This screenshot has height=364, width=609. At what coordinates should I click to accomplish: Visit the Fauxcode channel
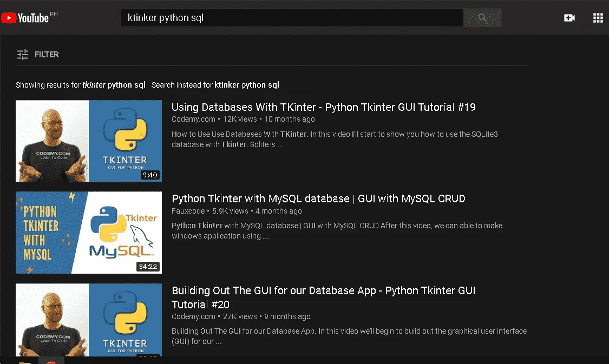tap(188, 211)
